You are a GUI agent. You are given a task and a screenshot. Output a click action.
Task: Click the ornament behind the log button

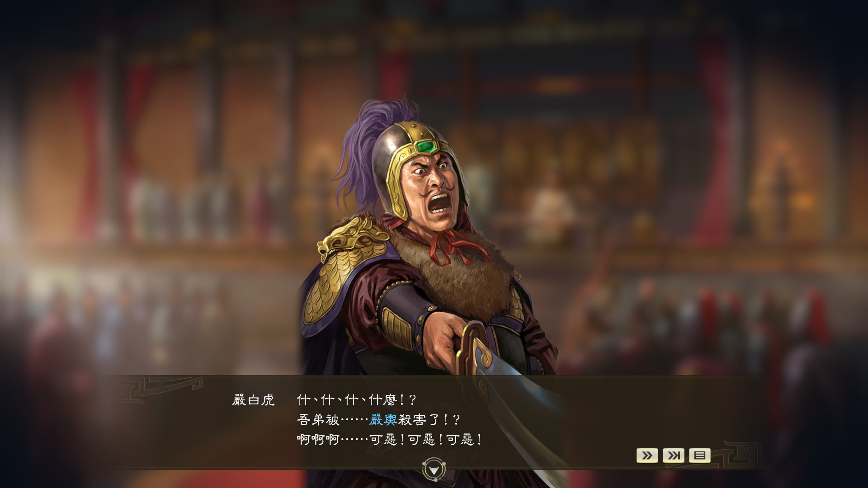(741, 454)
